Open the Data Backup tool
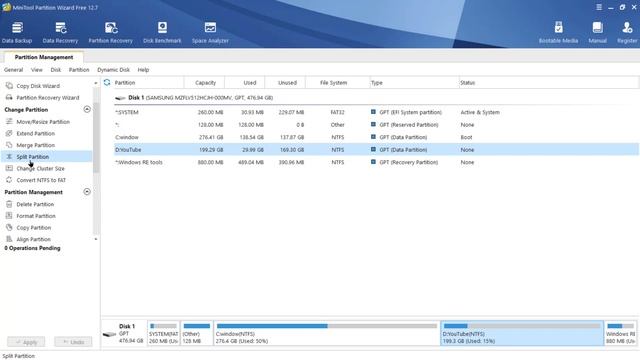This screenshot has height=360, width=640. [17, 32]
